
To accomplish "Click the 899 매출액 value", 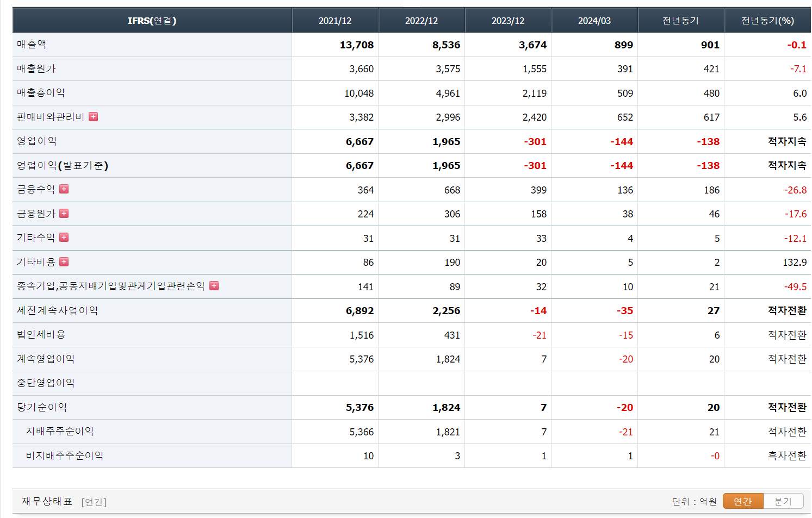I will tap(624, 45).
